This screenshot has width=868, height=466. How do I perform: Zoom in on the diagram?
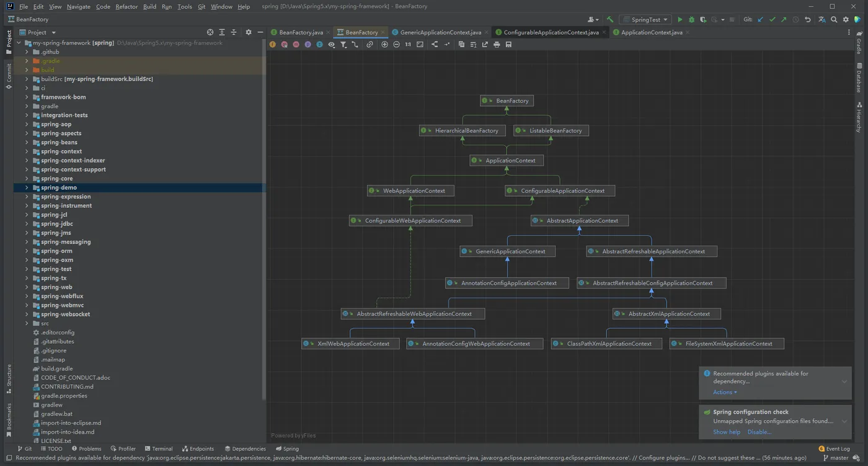pos(384,45)
